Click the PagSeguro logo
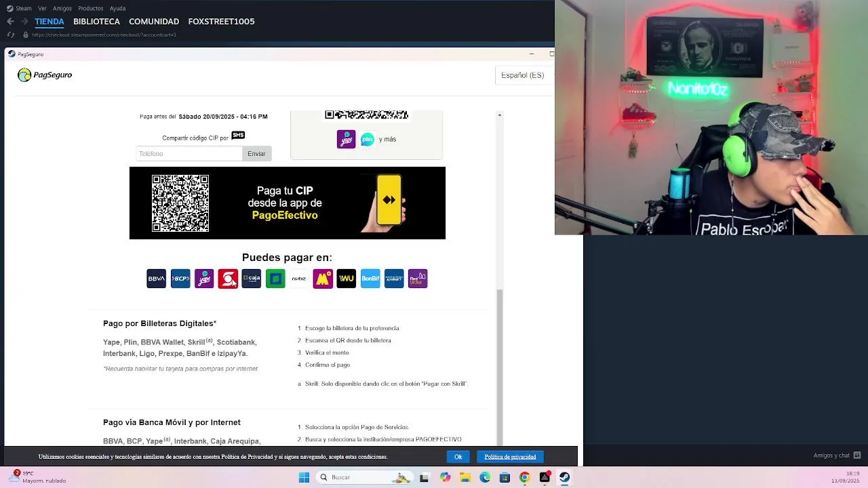Image resolution: width=868 pixels, height=488 pixels. pos(45,75)
